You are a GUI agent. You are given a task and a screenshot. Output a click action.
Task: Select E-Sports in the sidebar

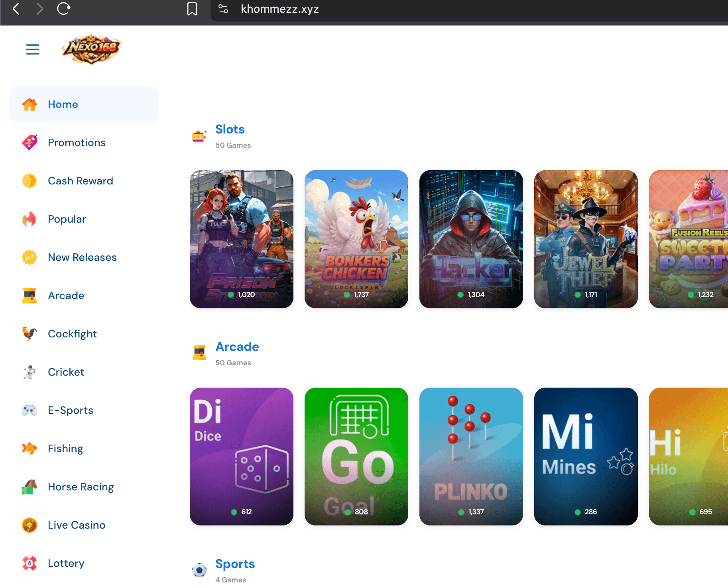click(84, 410)
